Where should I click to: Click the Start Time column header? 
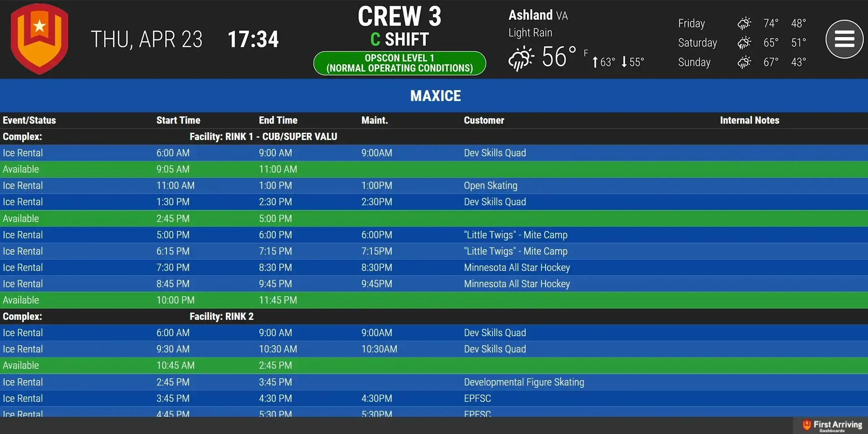click(x=178, y=120)
